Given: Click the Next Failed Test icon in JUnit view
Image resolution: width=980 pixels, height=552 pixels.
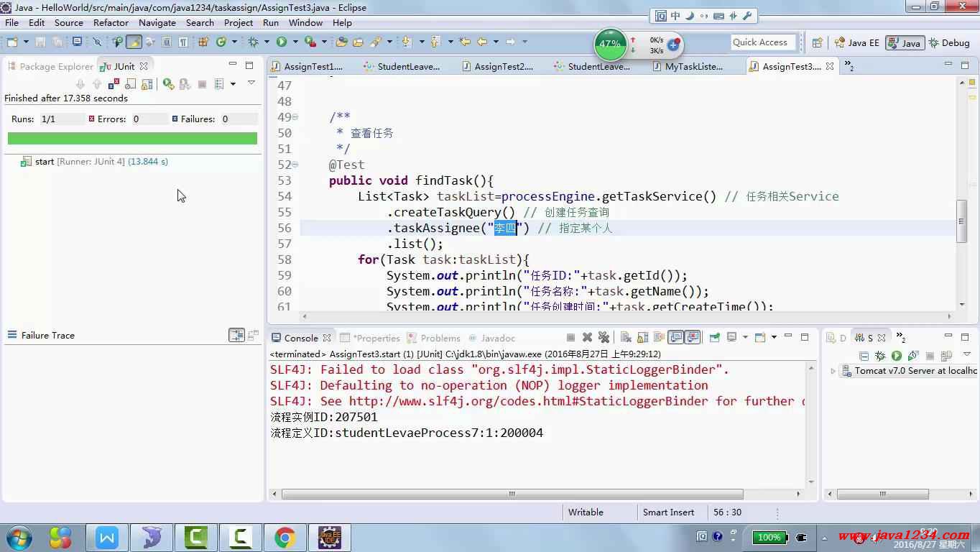Looking at the screenshot, I should 80,84.
